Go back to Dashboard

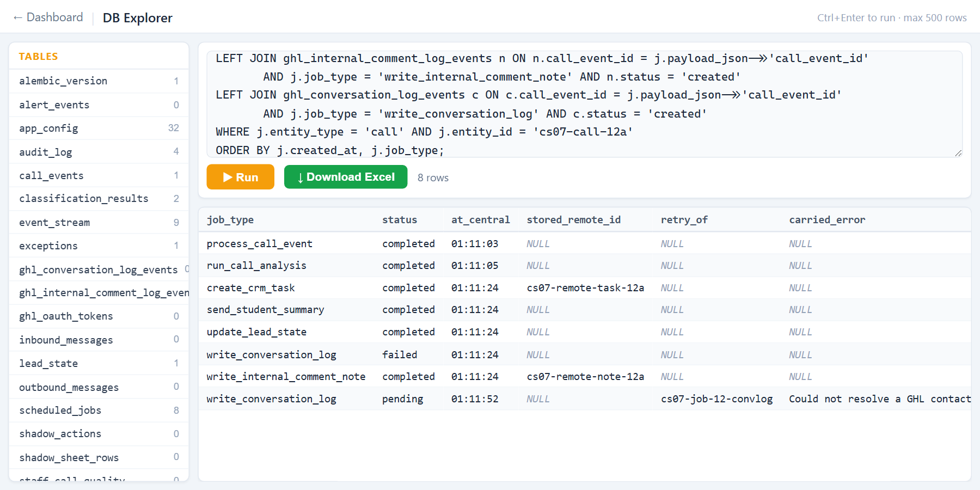click(48, 17)
